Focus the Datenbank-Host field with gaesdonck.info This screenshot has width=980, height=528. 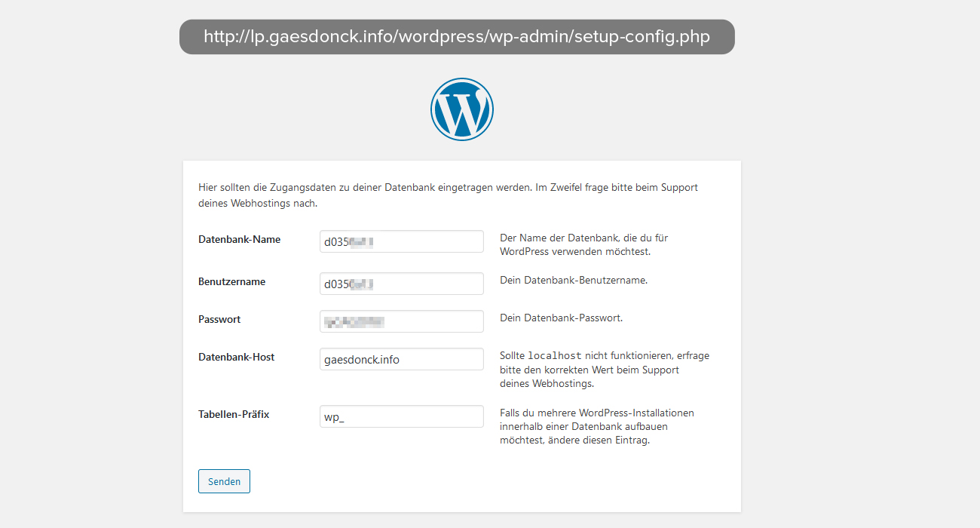pos(401,360)
